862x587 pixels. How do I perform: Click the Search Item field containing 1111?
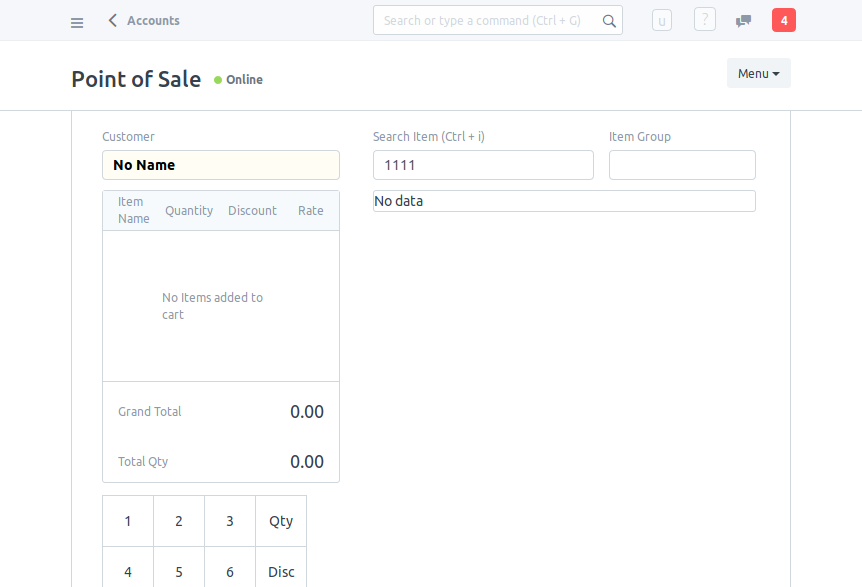[x=483, y=164]
